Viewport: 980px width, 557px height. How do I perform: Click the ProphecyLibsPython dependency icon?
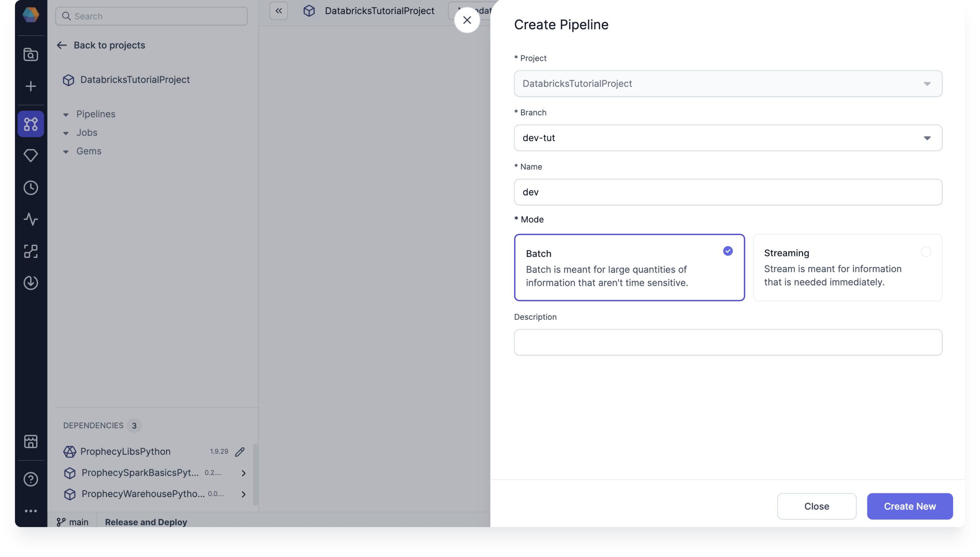(70, 452)
